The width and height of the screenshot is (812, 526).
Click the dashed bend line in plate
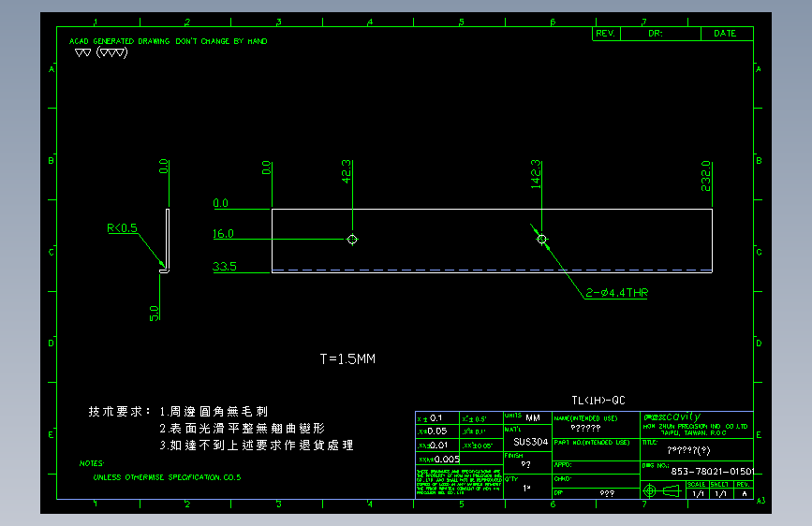point(492,270)
